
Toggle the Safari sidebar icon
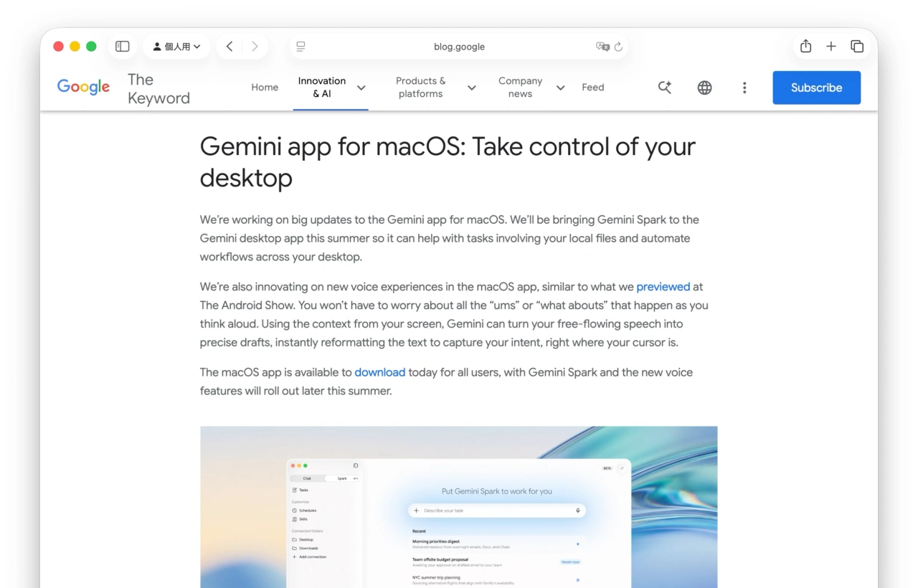(123, 47)
